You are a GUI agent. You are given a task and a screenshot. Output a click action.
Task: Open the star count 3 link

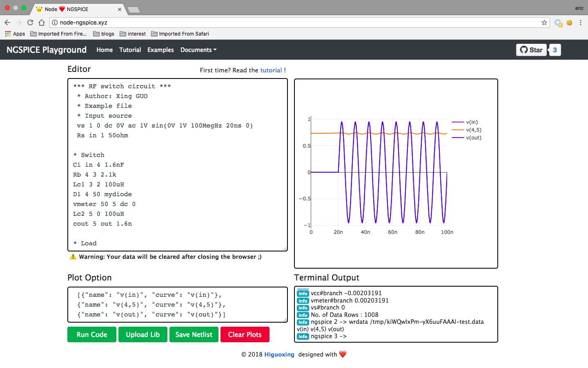[x=555, y=50]
